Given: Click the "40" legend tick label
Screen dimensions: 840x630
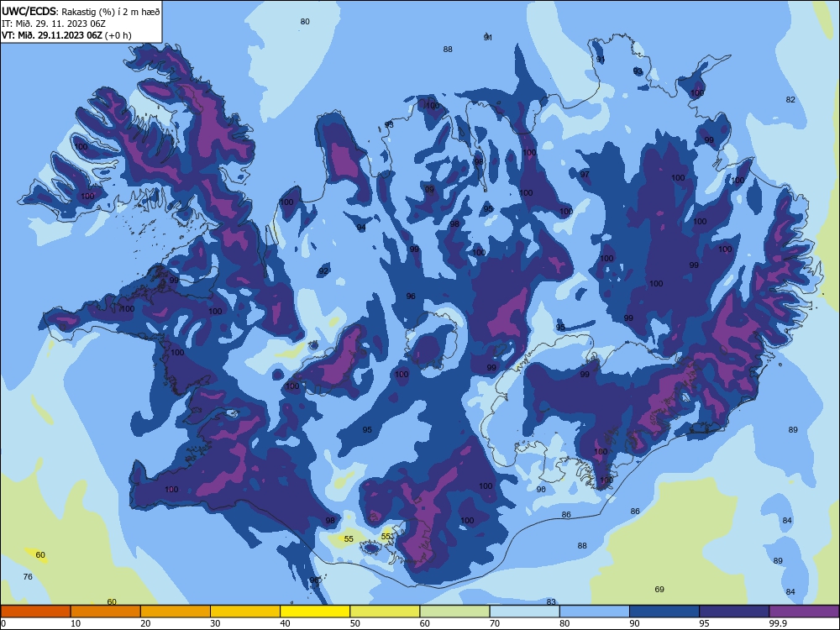Looking at the screenshot, I should [286, 623].
